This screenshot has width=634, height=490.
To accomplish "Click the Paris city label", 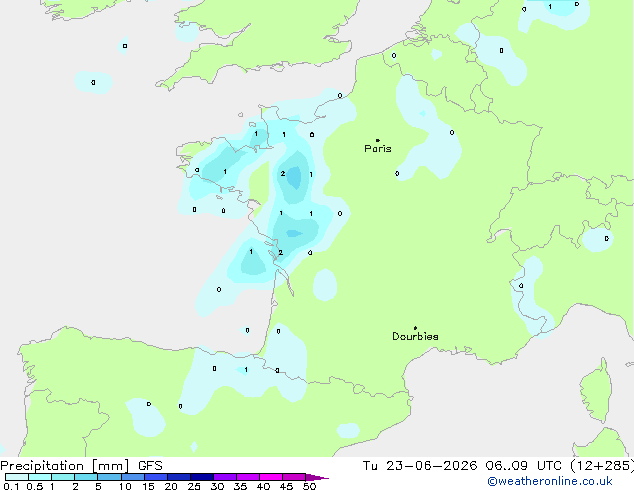I will point(378,149).
